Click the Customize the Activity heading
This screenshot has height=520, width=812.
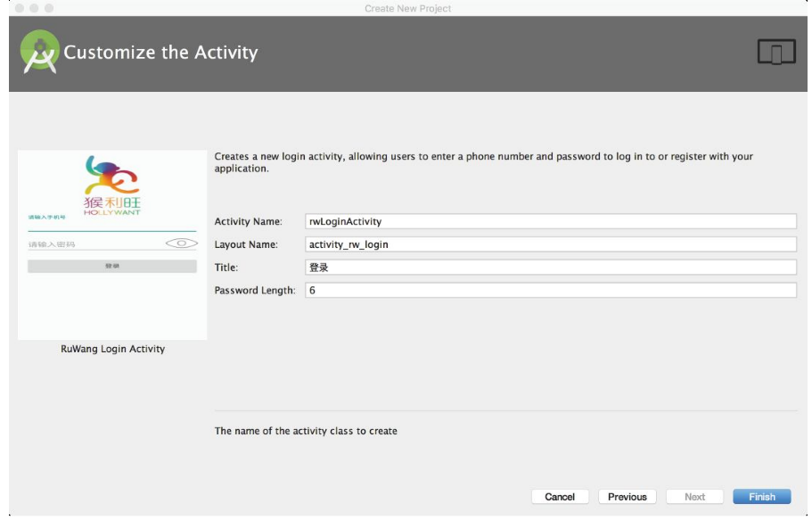(x=160, y=53)
